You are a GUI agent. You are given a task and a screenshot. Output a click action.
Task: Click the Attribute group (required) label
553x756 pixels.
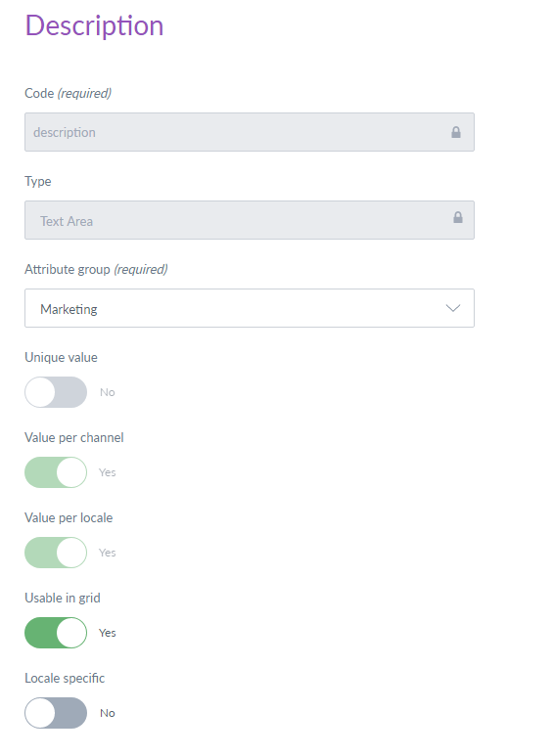click(x=96, y=269)
